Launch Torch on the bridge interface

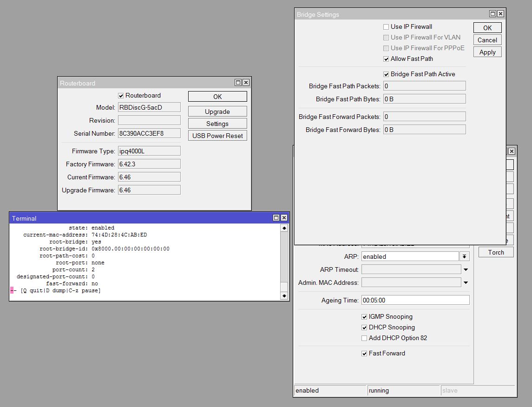point(496,252)
